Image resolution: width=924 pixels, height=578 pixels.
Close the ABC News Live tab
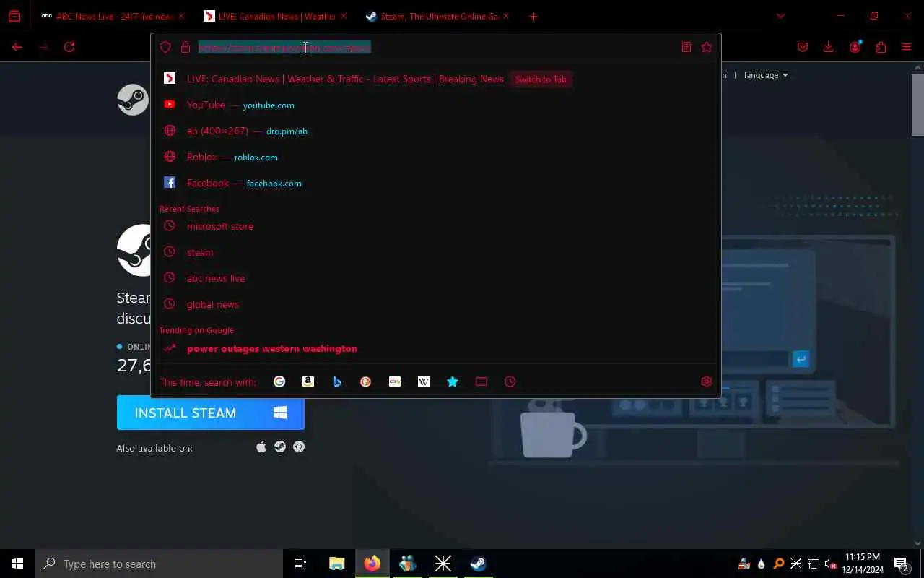coord(181,16)
